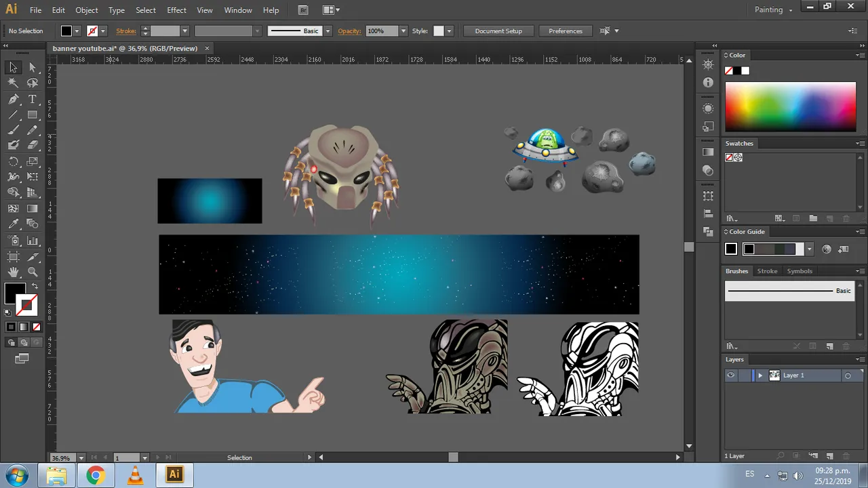This screenshot has height=488, width=868.
Task: Open the opacity 100% dropdown
Action: (x=403, y=31)
